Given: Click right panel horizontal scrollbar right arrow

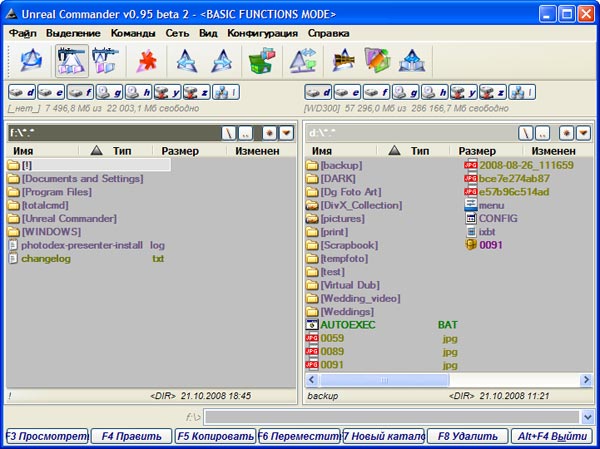Looking at the screenshot, I should [x=585, y=380].
